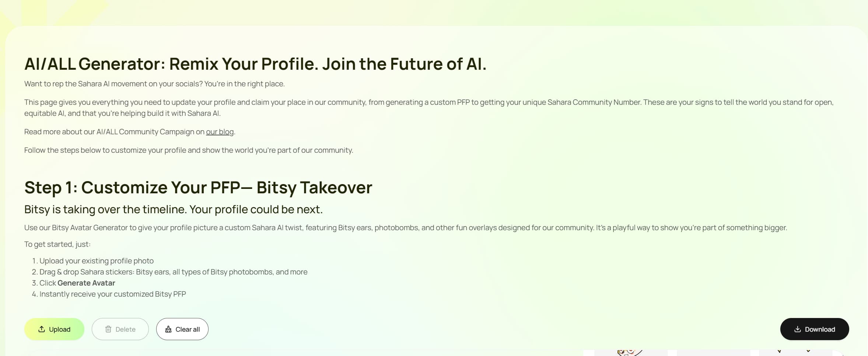
Task: Click the "Bitsy is taking over" subheading
Action: pyautogui.click(x=173, y=209)
